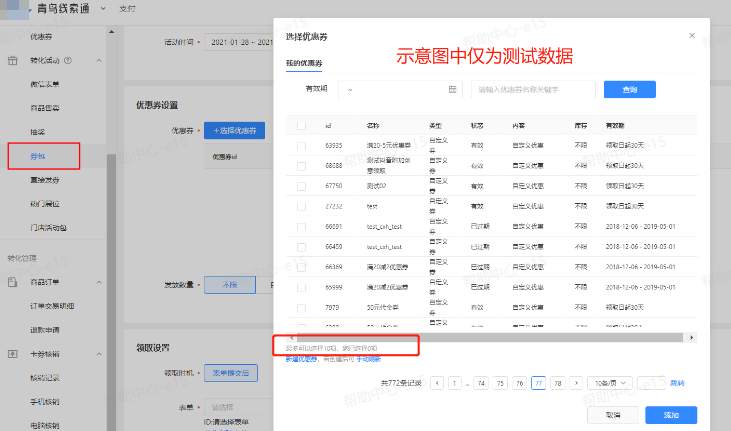Click the card icon beside 卡券核销
731x431 pixels.
click(x=13, y=354)
